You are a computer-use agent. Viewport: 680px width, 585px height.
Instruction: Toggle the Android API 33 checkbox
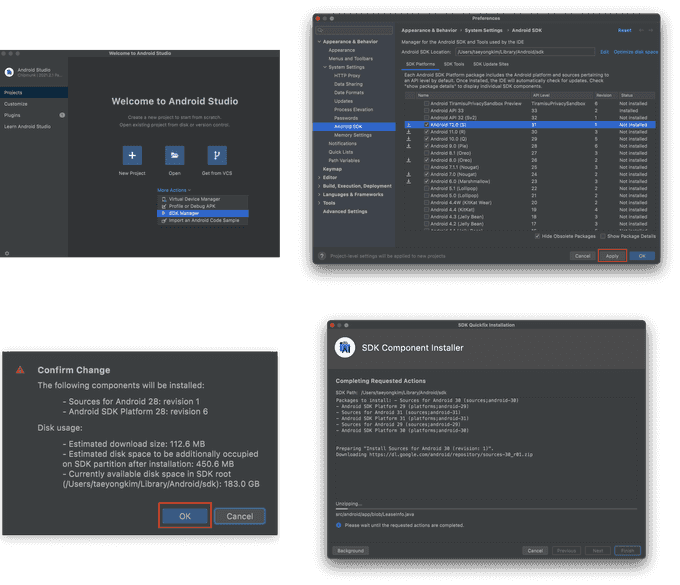(427, 111)
